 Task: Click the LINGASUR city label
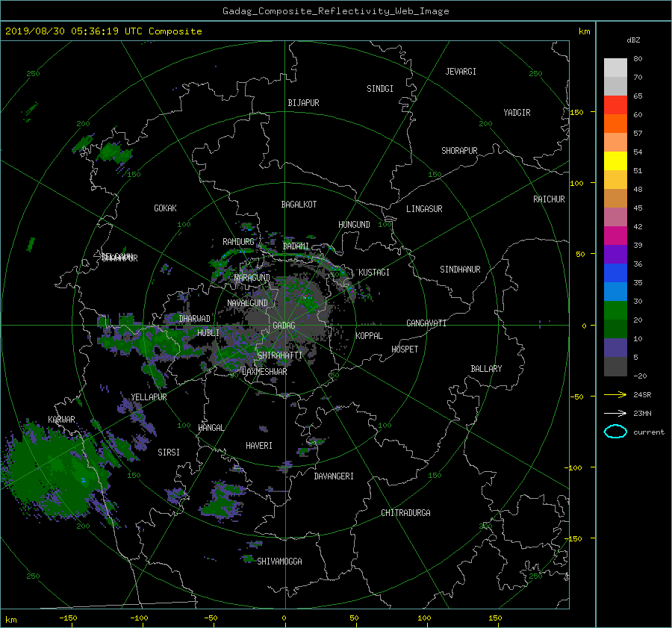point(424,209)
